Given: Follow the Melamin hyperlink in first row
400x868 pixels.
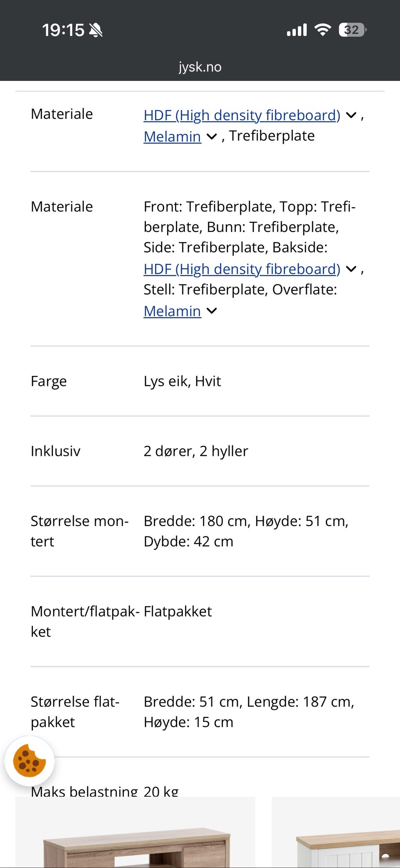Looking at the screenshot, I should pos(172,136).
